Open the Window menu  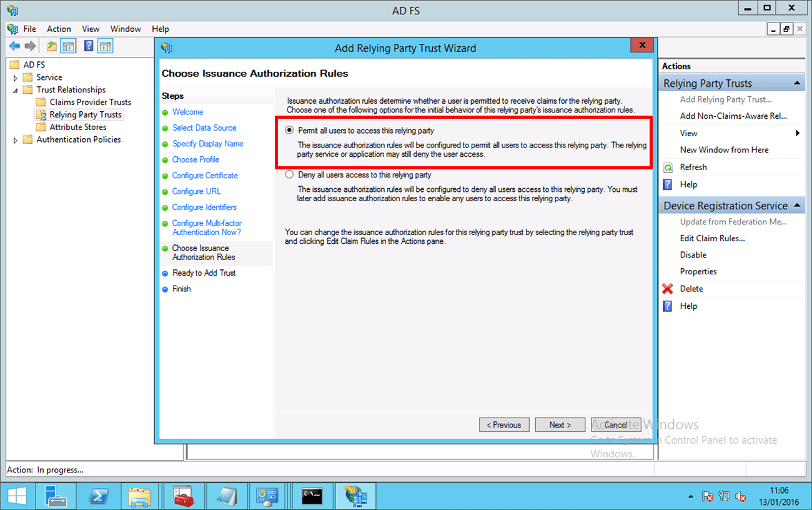tap(126, 29)
